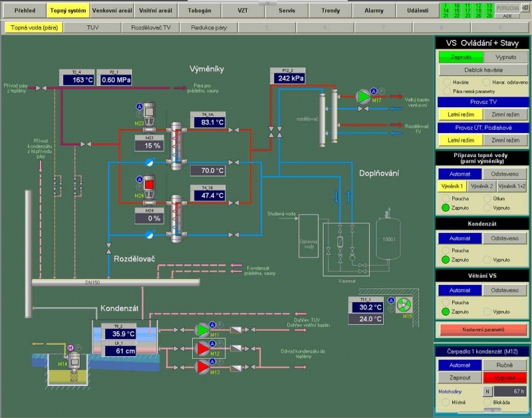This screenshot has width=532, height=418.
Task: Click the 67 h motohodiny field
Action: pos(510,391)
